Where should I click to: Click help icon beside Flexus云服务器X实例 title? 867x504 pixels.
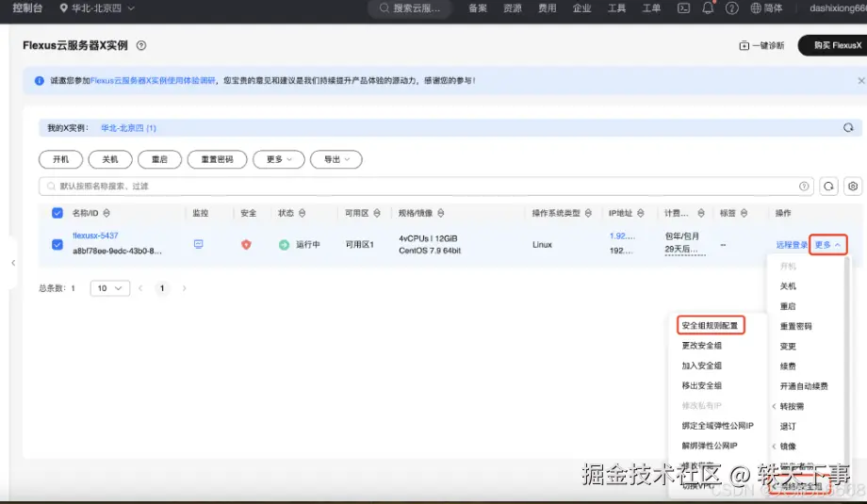click(141, 46)
